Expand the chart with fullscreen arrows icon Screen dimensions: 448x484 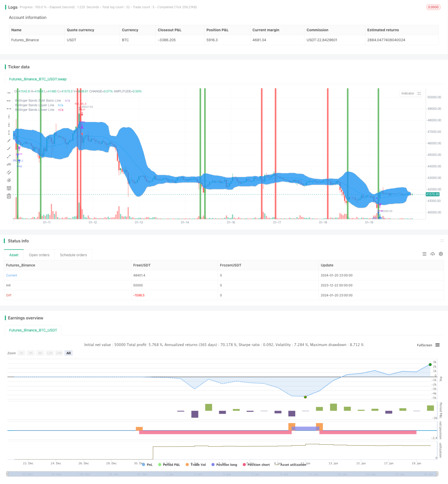419,93
